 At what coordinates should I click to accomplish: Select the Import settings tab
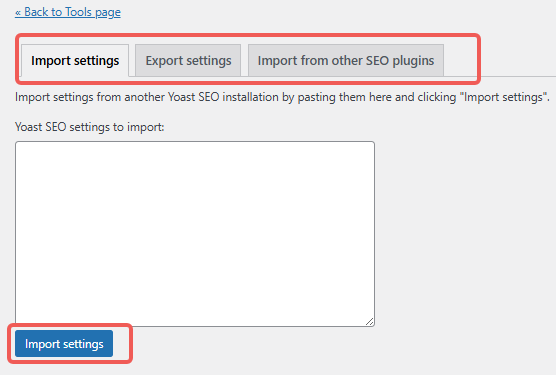pos(75,61)
